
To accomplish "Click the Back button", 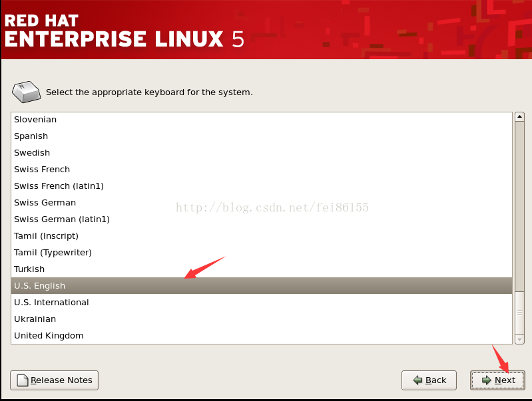I will [x=429, y=380].
